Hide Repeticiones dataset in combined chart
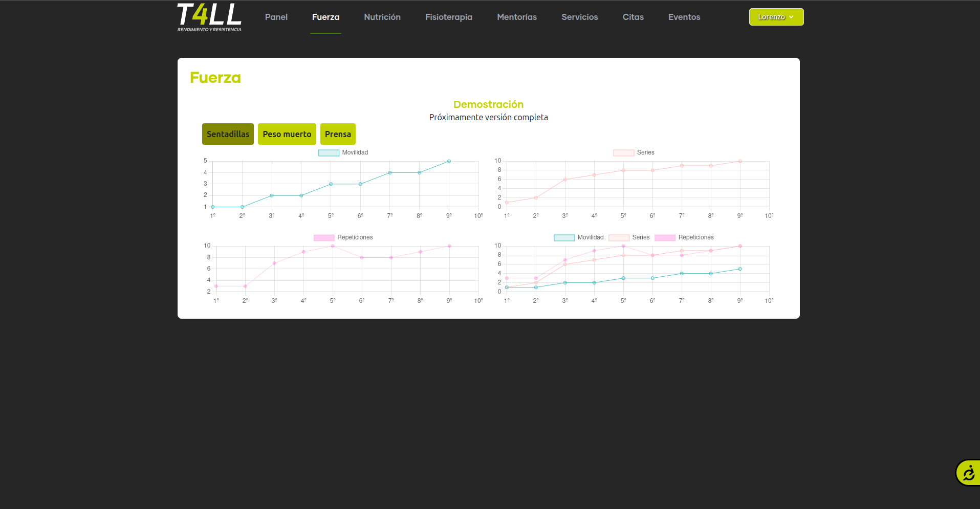 tap(684, 237)
